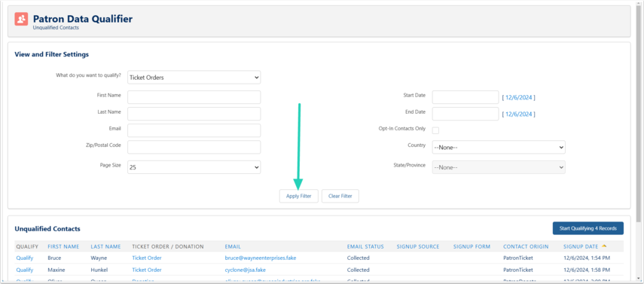Click Qualify link for Bruce Wayne
Viewport: 644px width, 284px height.
25,258
